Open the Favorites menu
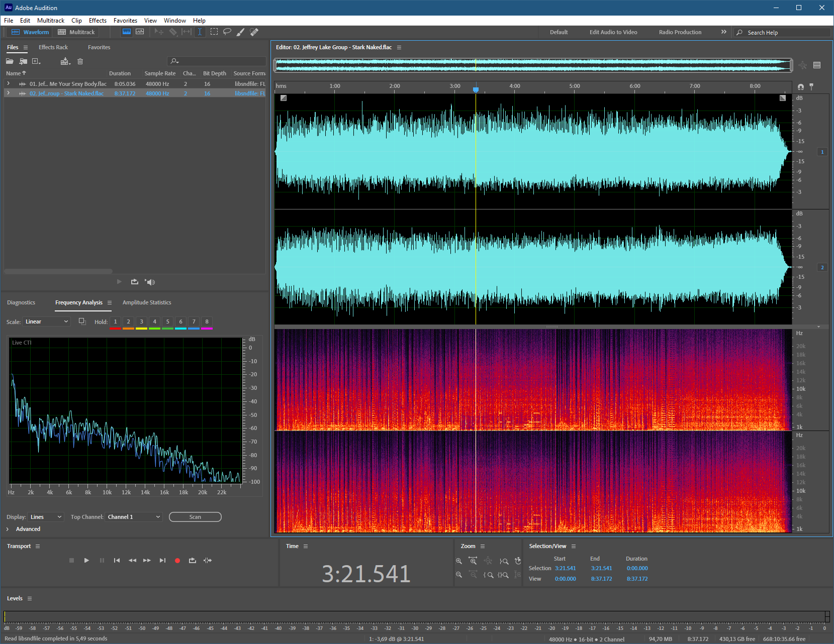834x644 pixels. (x=125, y=21)
